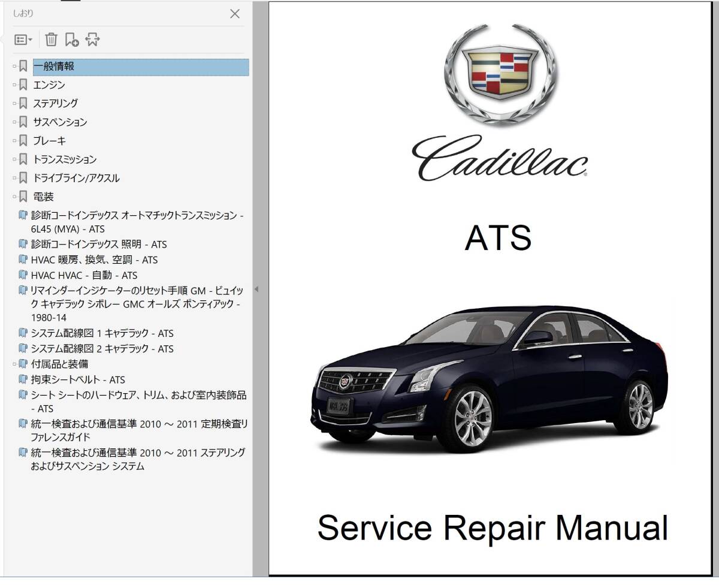Collapse the side panel using the arrow handle
The height and width of the screenshot is (588, 719).
256,290
